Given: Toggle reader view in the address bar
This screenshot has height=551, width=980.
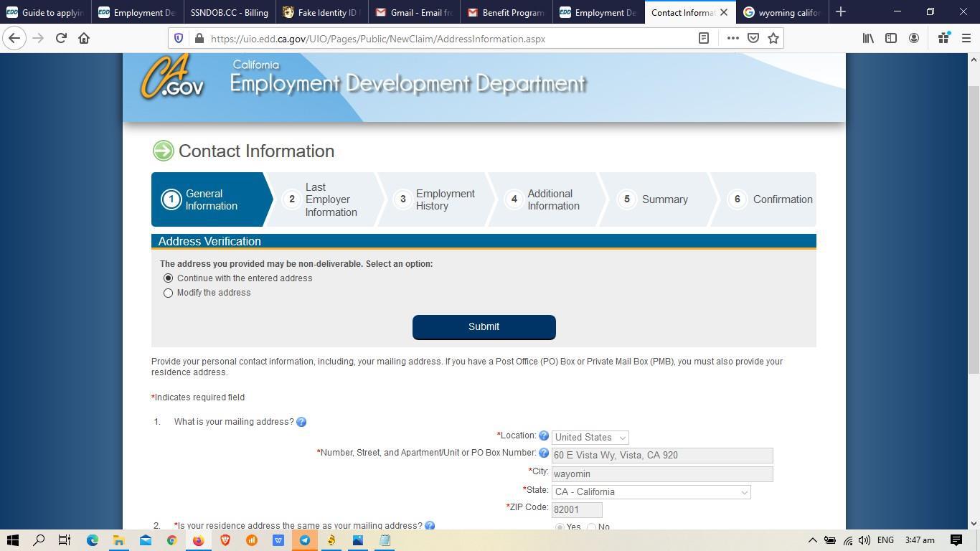Looking at the screenshot, I should [x=704, y=39].
